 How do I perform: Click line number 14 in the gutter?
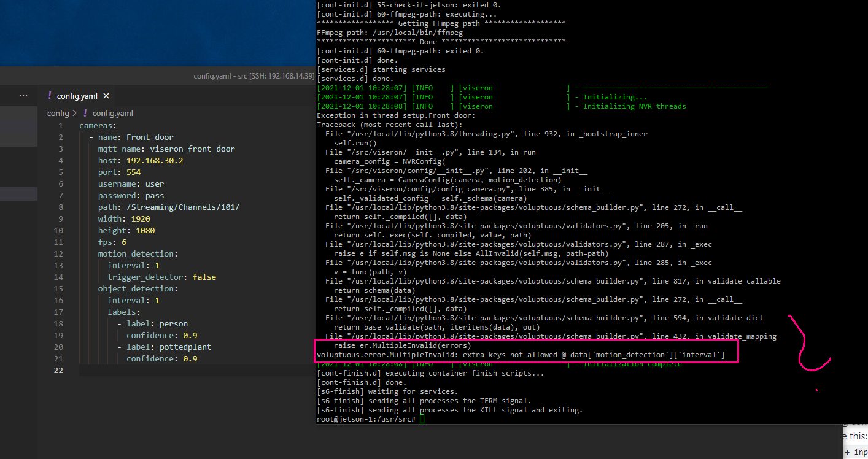[58, 277]
